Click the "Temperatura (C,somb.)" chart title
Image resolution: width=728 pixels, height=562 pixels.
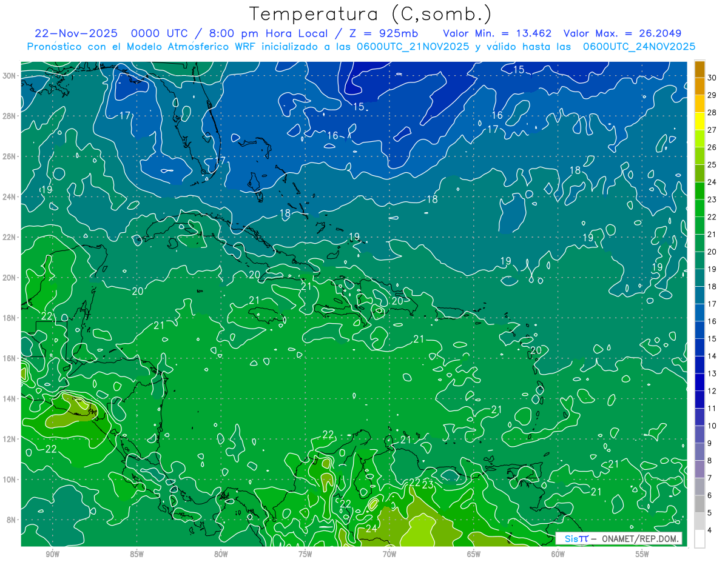371,14
